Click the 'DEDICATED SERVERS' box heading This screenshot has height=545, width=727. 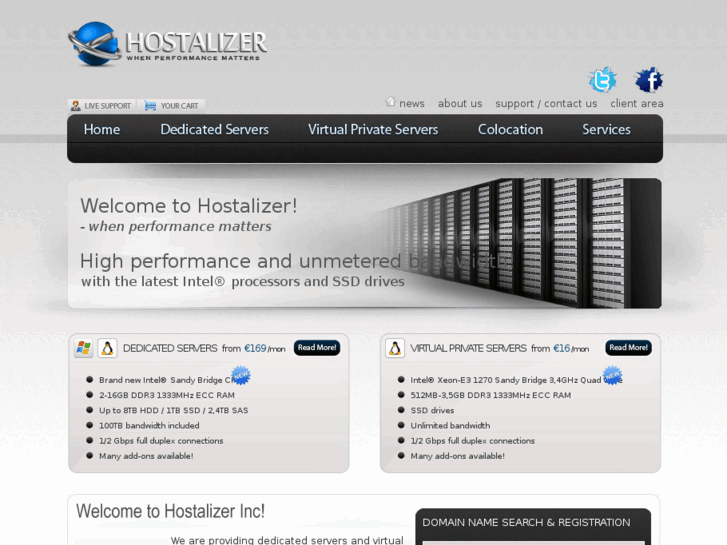170,348
